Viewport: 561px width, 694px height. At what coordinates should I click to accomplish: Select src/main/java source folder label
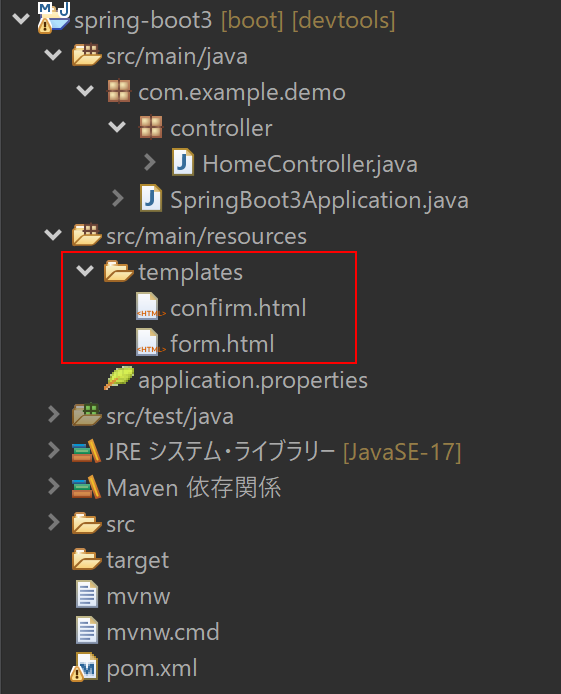[177, 57]
